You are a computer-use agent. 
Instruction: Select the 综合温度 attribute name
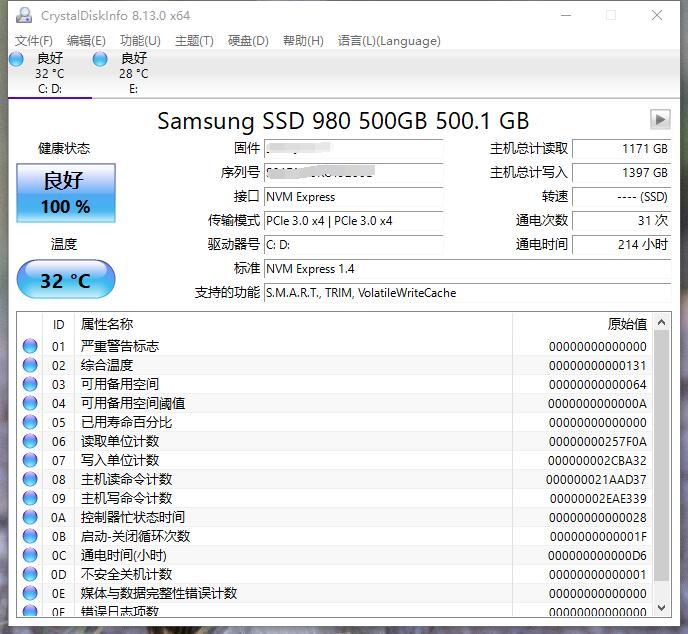[107, 365]
